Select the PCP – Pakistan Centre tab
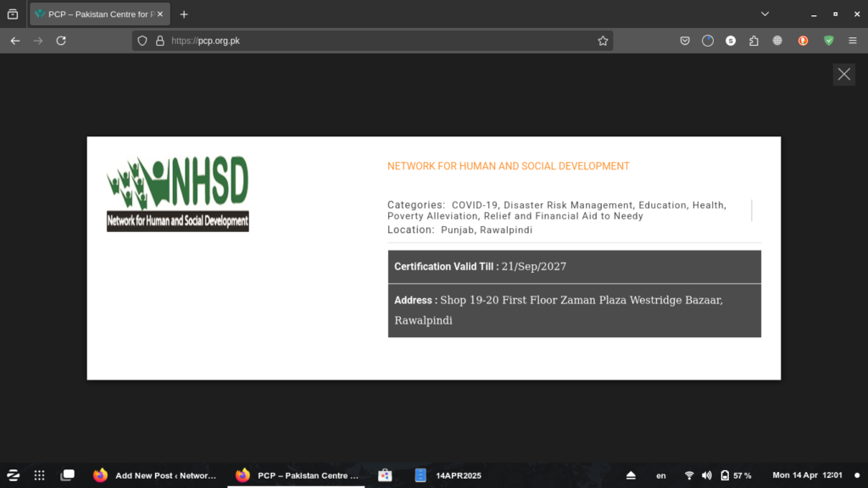The width and height of the screenshot is (868, 488). [x=100, y=14]
